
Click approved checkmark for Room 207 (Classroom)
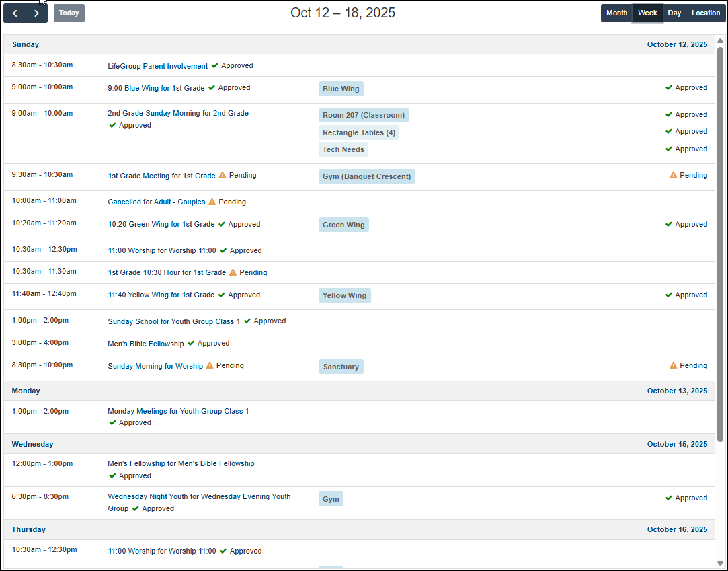tap(669, 115)
